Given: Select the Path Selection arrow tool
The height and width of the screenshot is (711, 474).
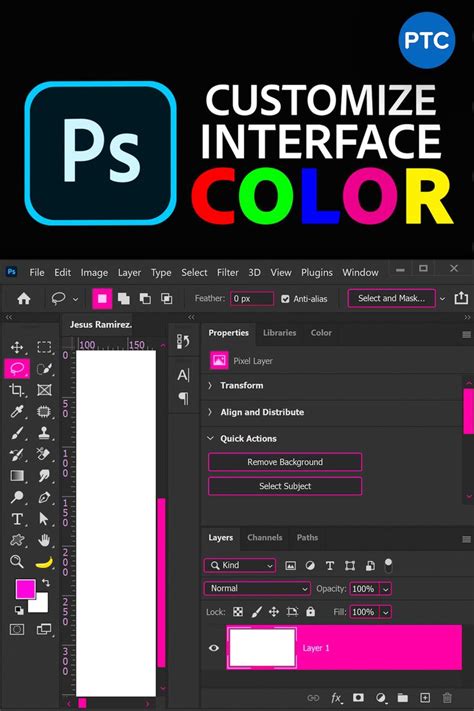Looking at the screenshot, I should coord(44,519).
